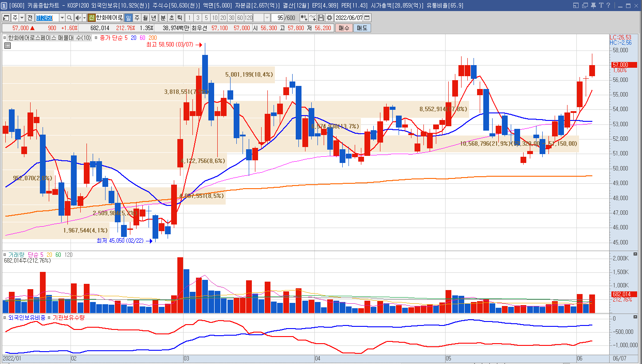Viewport: 642px width, 364px height.
Task: Select the 초 second period button
Action: click(x=172, y=18)
